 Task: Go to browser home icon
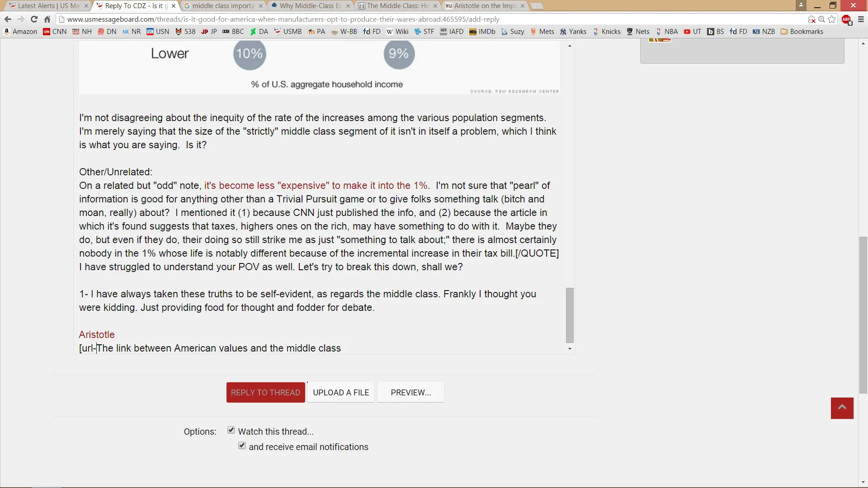pyautogui.click(x=47, y=19)
